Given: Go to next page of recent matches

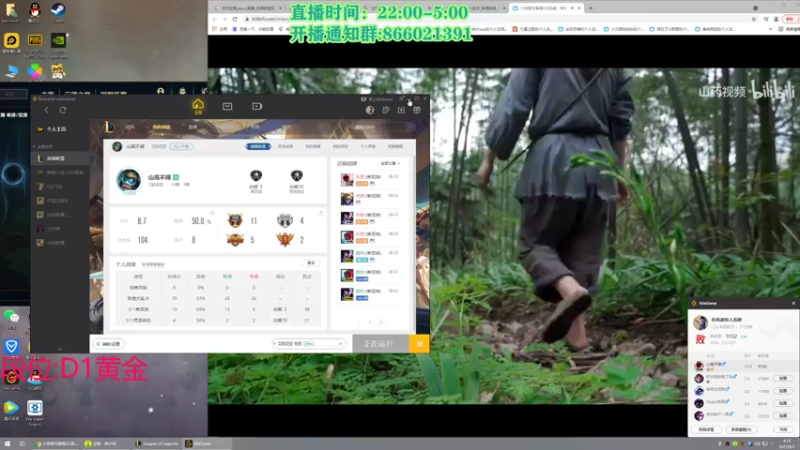Looking at the screenshot, I should (381, 322).
